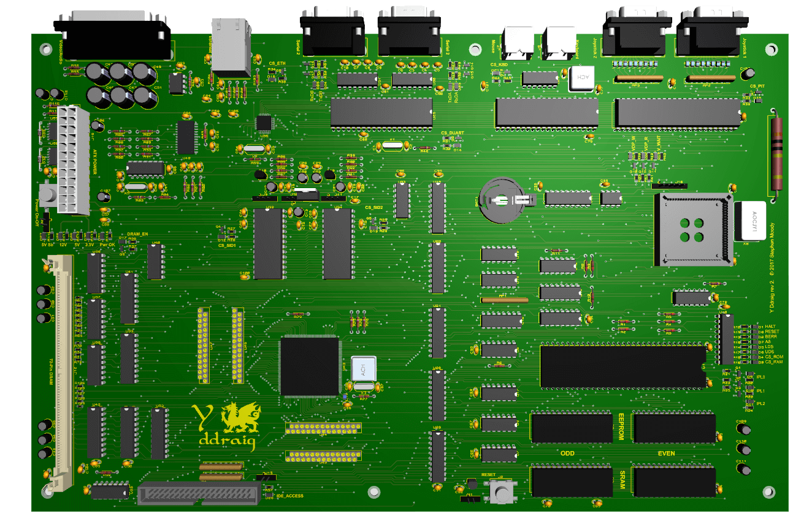Click the DRAM_EN label
Viewport: 812px width, 527px height.
coord(137,234)
